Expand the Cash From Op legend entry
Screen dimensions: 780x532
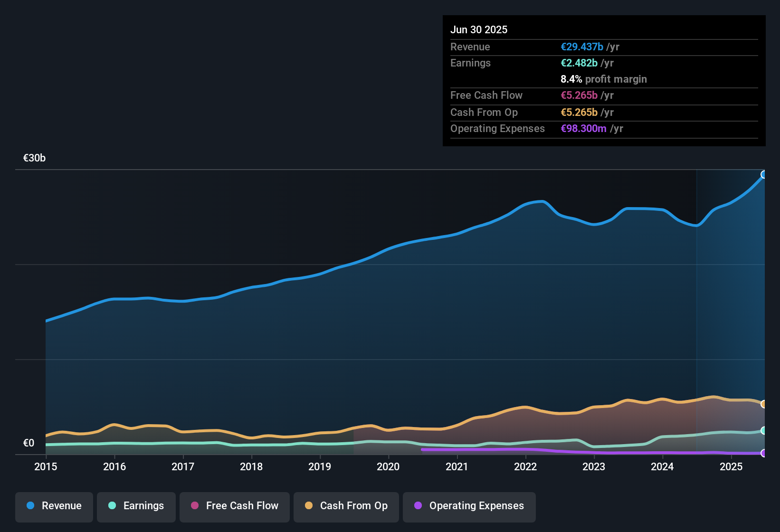(x=346, y=506)
